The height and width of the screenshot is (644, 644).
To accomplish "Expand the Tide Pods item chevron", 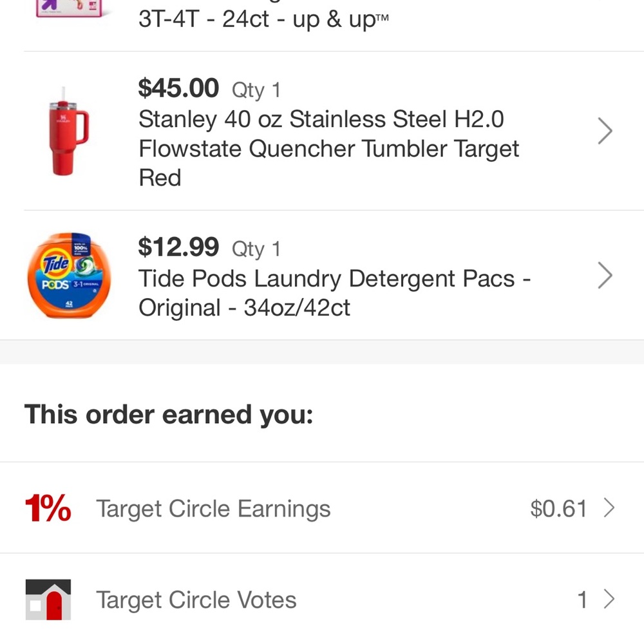I will 605,276.
